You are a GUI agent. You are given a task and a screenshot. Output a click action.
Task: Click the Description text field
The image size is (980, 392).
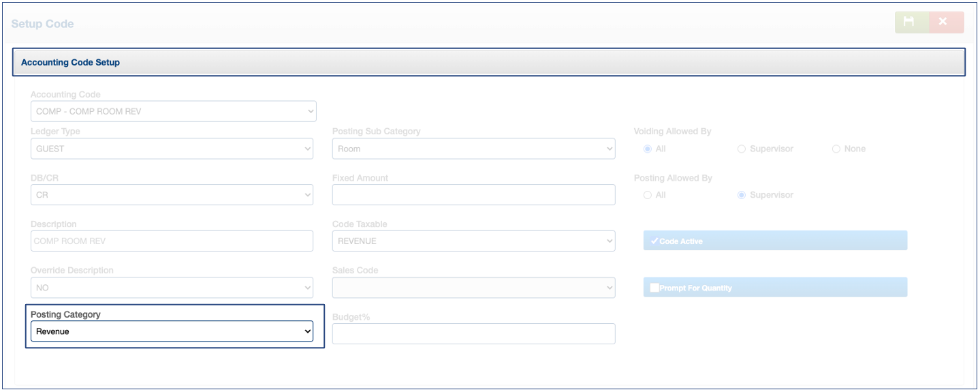(172, 241)
